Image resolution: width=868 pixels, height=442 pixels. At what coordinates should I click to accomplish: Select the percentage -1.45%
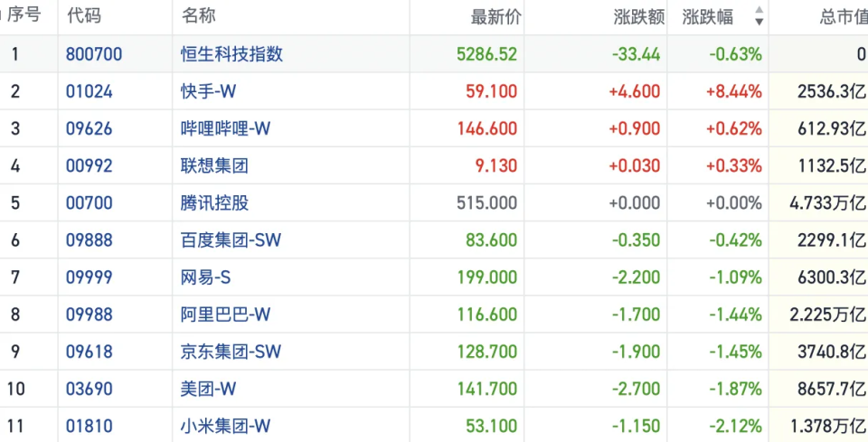point(736,352)
